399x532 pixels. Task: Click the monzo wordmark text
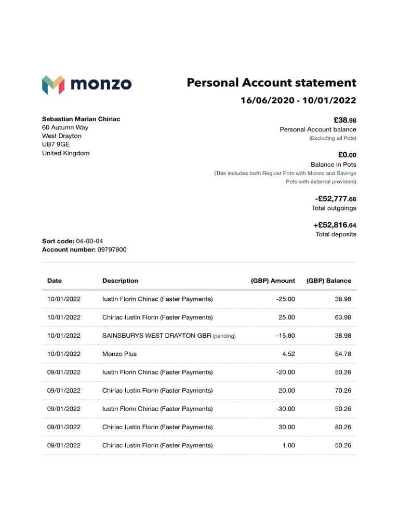(x=101, y=84)
